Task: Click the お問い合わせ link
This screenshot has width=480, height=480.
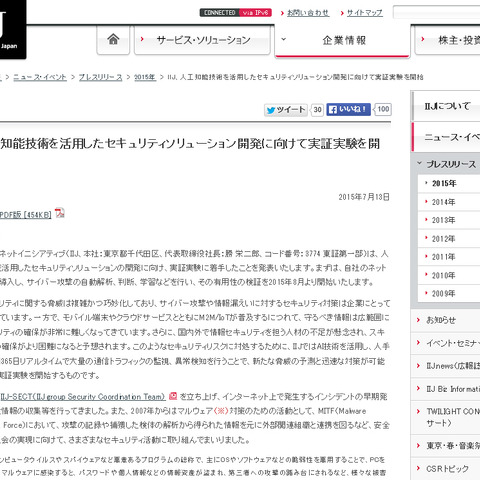Action: [308, 13]
